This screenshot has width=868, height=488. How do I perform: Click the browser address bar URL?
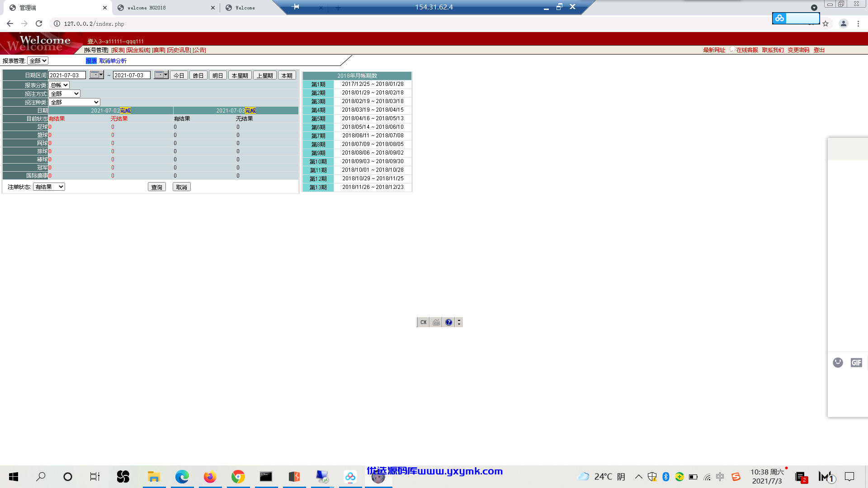point(94,24)
